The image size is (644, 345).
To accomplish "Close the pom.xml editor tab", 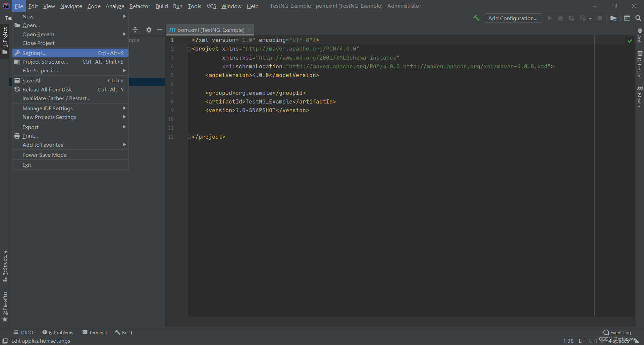I will pyautogui.click(x=249, y=30).
